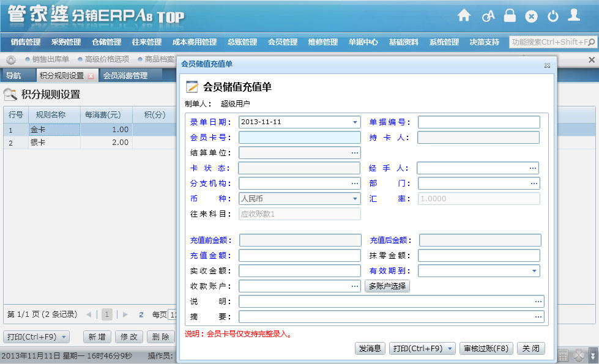Click the 发消息 button
The image size is (599, 364).
coord(370,349)
